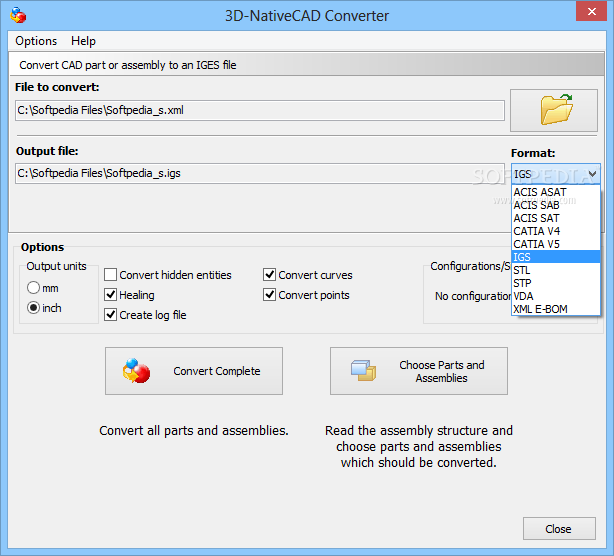This screenshot has width=614, height=556.
Task: Choose ACIS SAB format
Action: pos(556,205)
